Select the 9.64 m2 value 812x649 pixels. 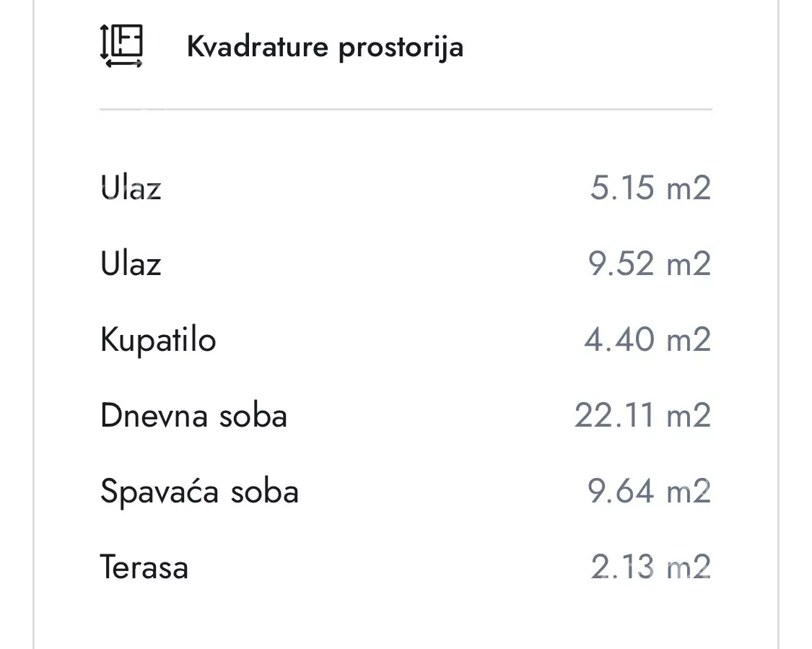point(650,491)
